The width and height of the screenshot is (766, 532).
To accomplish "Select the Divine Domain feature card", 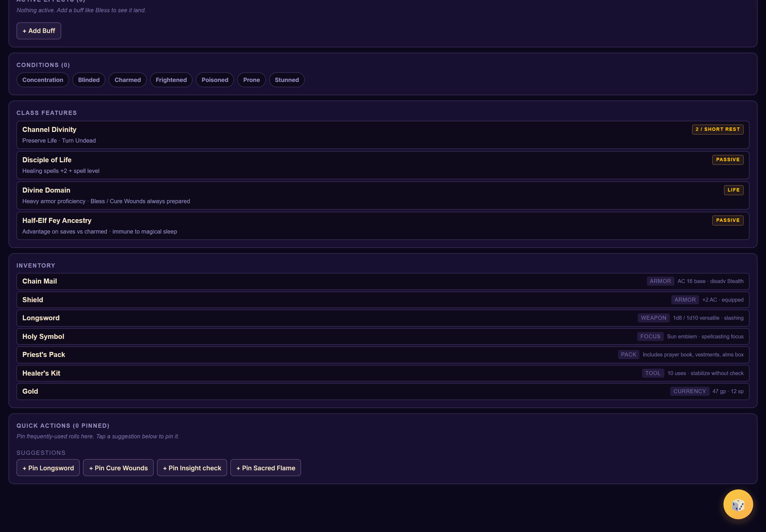I will point(383,195).
